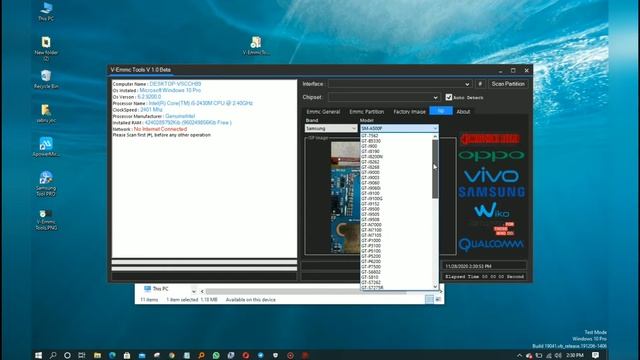The height and width of the screenshot is (360, 640).
Task: Choose GT-I9100 from model list
Action: [x=396, y=193]
